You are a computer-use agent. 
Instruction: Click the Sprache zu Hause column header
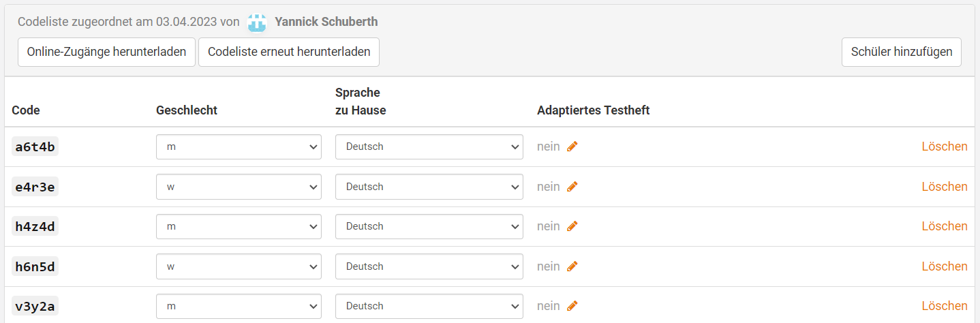361,101
